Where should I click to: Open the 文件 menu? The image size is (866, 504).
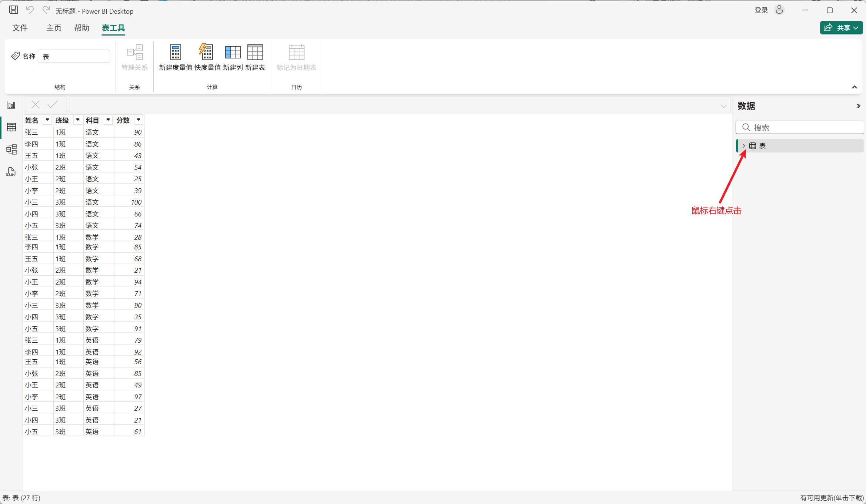coord(20,28)
